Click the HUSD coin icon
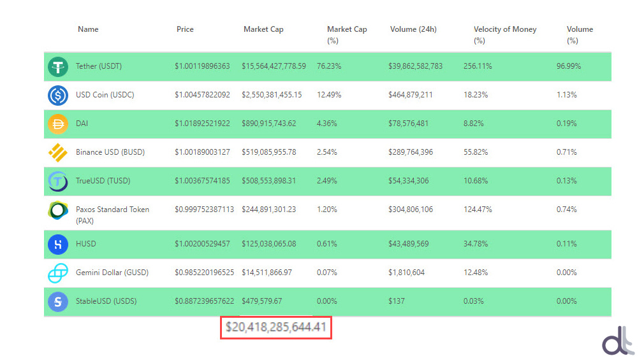 tap(58, 245)
